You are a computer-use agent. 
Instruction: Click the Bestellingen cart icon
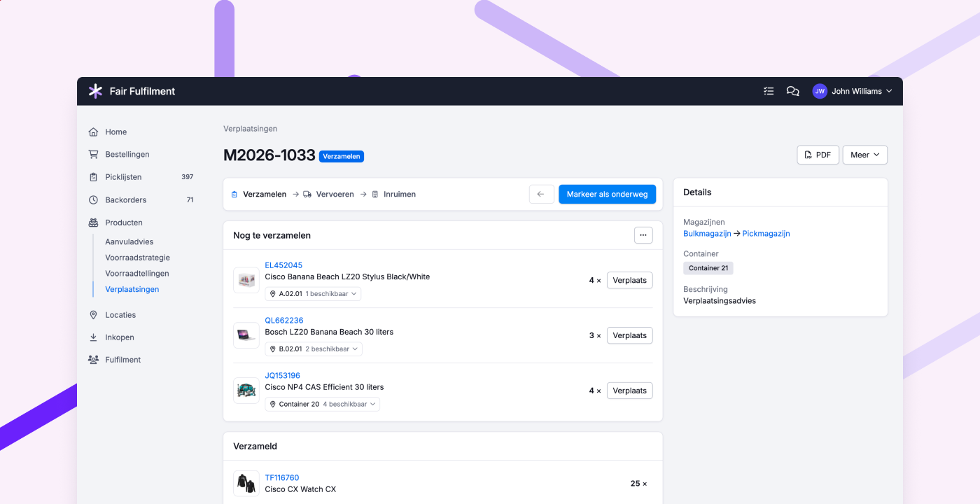click(x=93, y=154)
